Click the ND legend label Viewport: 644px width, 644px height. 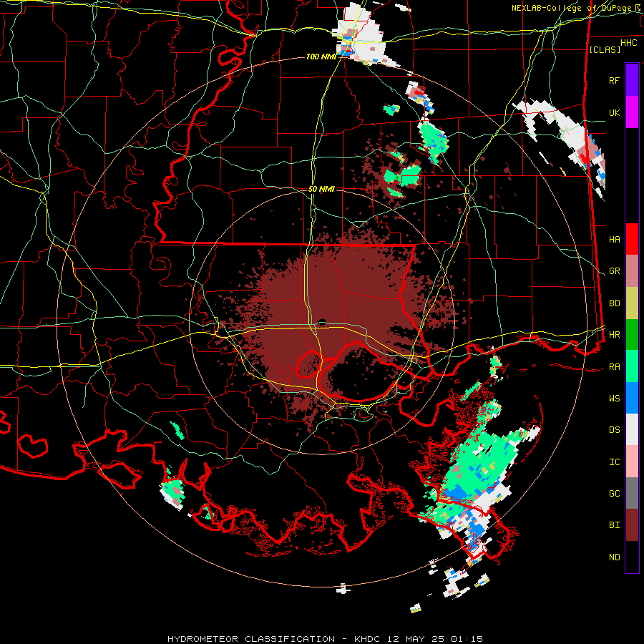(615, 557)
